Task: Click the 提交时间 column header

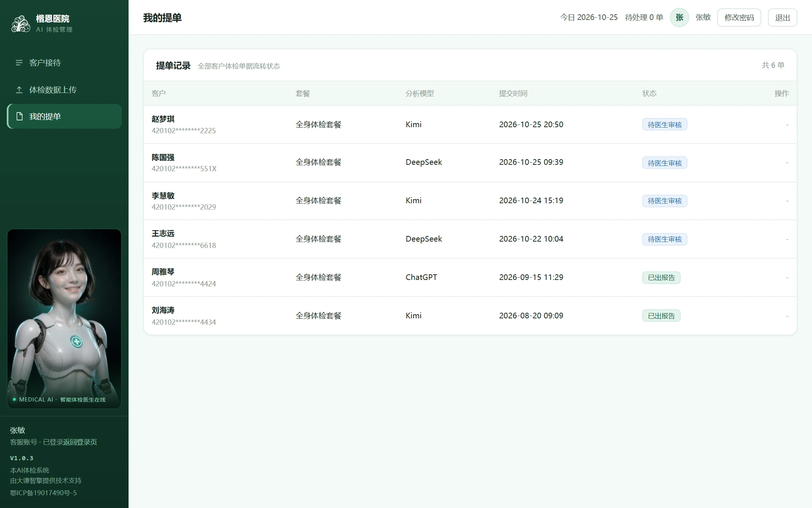Action: click(513, 93)
